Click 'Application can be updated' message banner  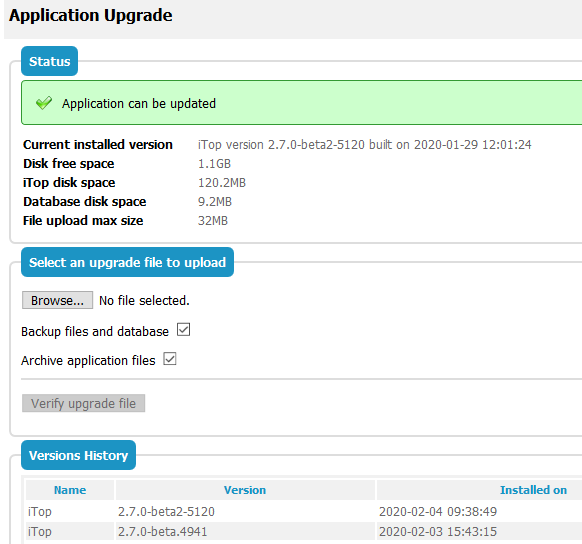click(x=301, y=103)
